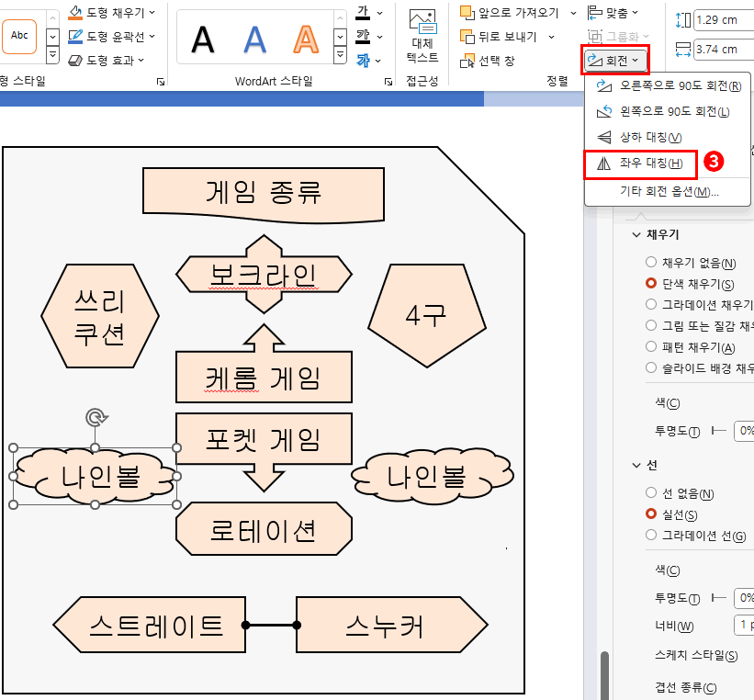
Task: Adjust the line transparency slider
Action: pos(718,598)
